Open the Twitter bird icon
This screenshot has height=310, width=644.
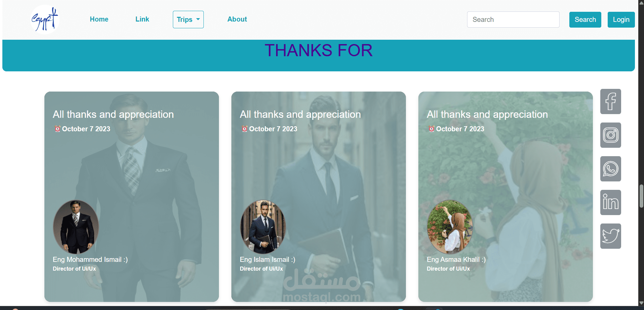click(x=610, y=236)
